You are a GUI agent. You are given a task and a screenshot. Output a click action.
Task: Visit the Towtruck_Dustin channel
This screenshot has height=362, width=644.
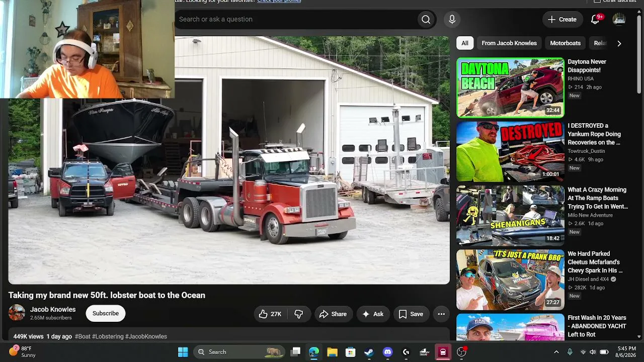(x=586, y=151)
